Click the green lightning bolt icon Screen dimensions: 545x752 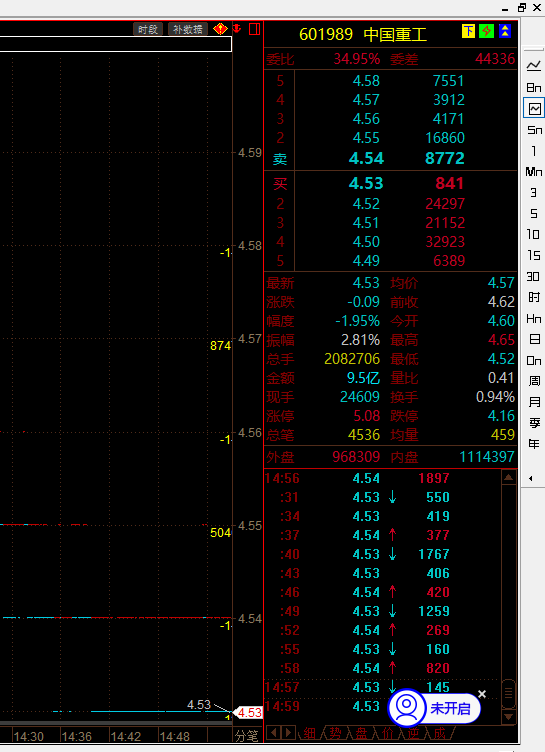point(486,31)
